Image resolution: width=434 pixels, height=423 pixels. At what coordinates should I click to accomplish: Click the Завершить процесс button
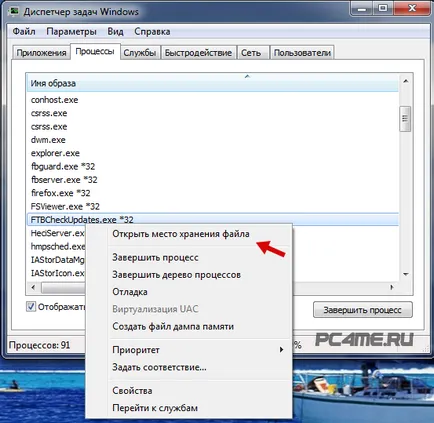[x=363, y=310]
